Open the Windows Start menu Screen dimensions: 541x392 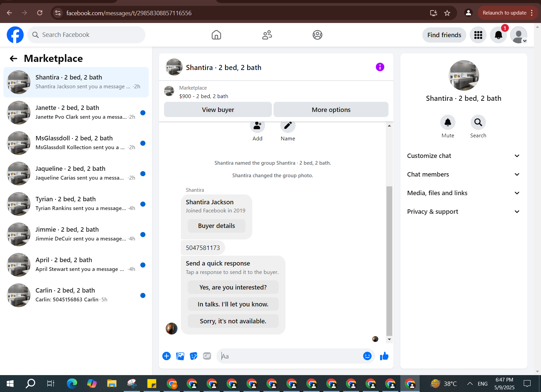tap(10, 383)
